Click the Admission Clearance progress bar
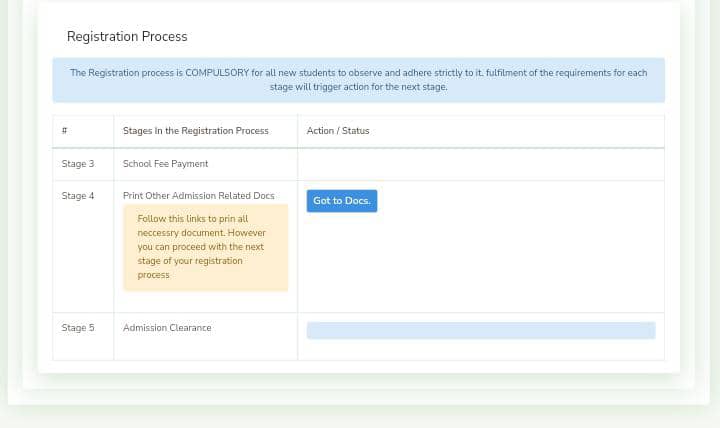 480,330
